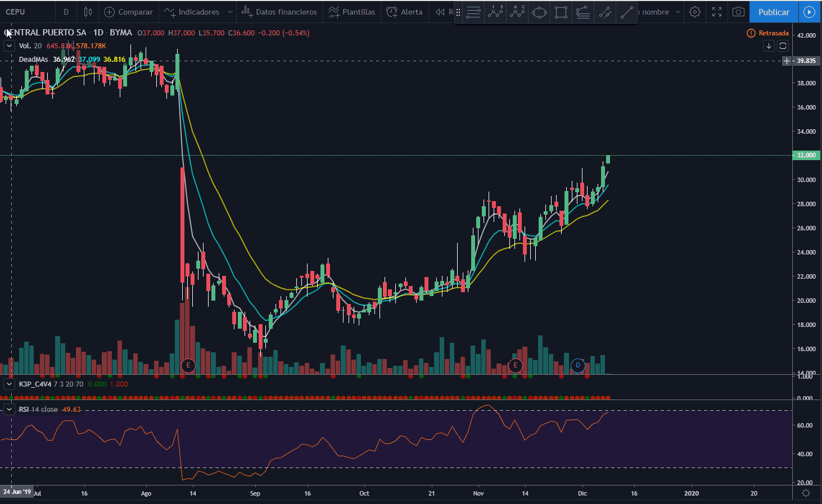Select the Fibonacci retracement lines tool

583,12
